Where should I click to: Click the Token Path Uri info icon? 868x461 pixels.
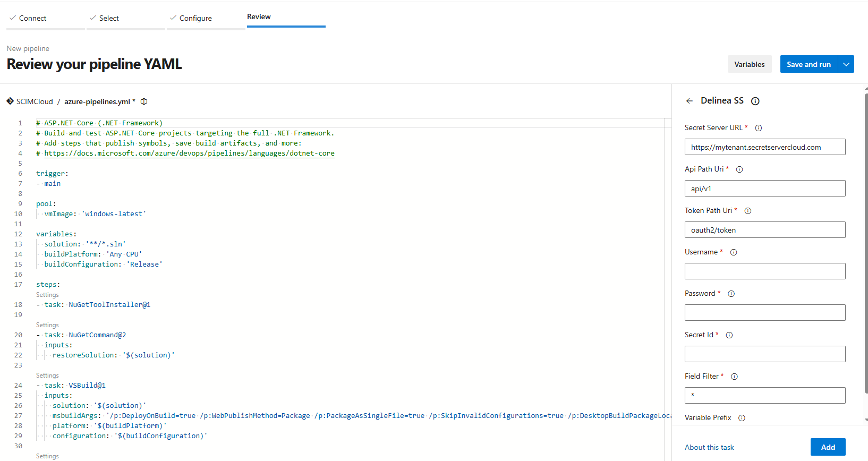tap(748, 211)
